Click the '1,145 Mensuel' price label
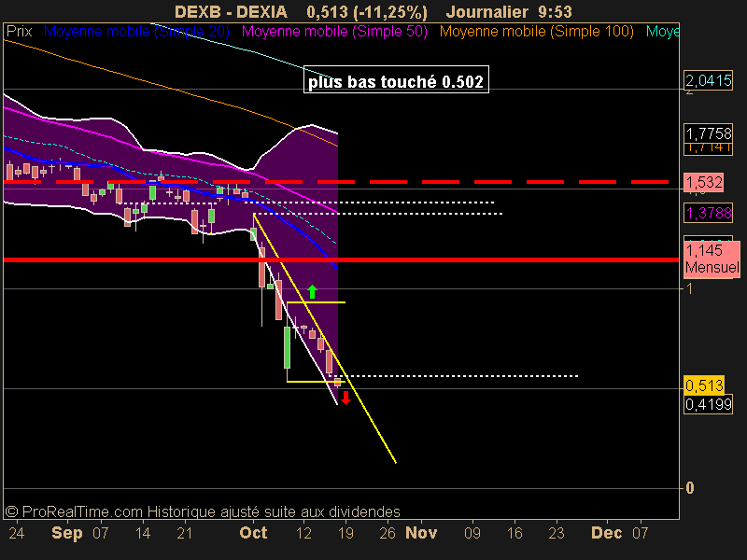 712,259
